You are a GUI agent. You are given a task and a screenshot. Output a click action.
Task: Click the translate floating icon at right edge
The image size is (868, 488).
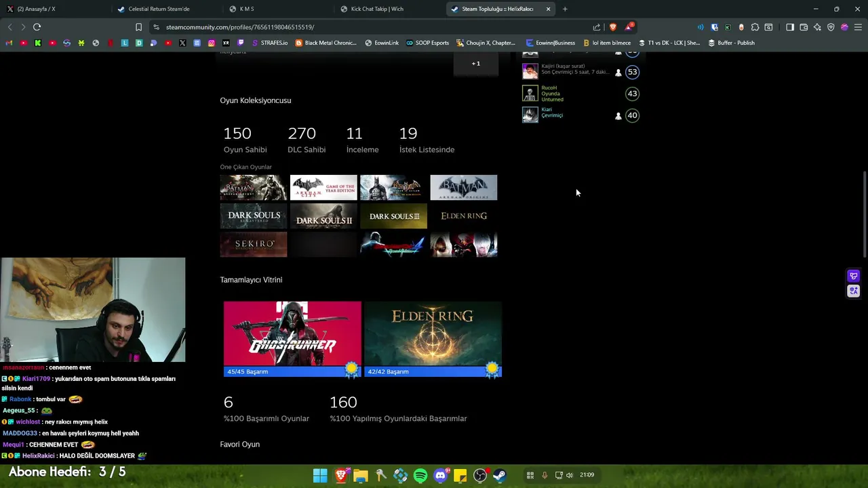(x=854, y=291)
